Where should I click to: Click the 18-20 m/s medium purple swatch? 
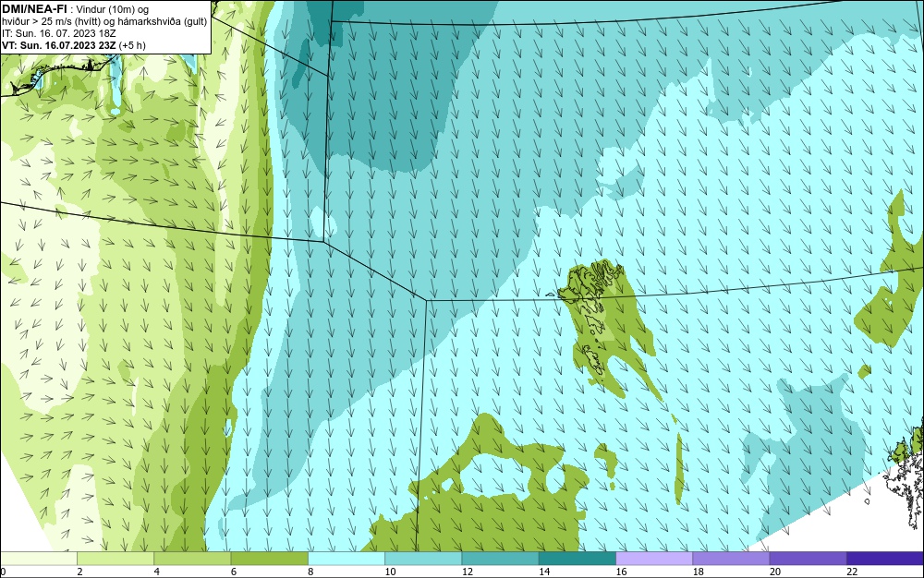(731, 558)
